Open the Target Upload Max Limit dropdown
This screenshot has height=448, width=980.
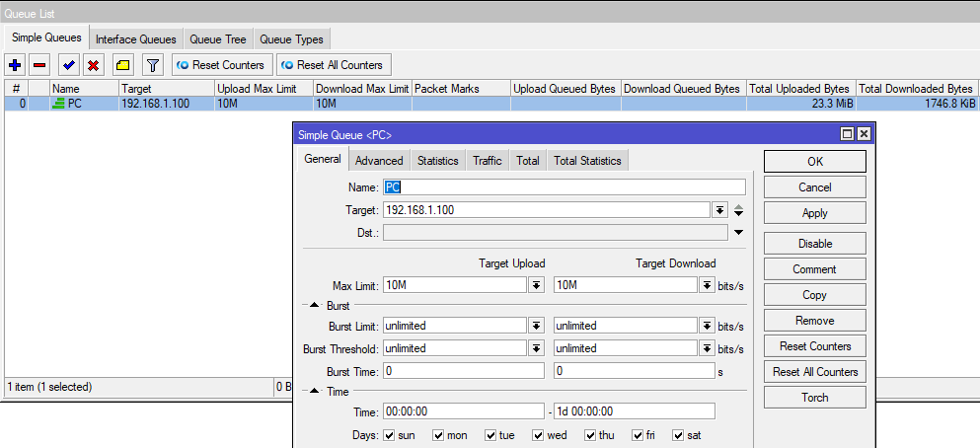click(537, 285)
